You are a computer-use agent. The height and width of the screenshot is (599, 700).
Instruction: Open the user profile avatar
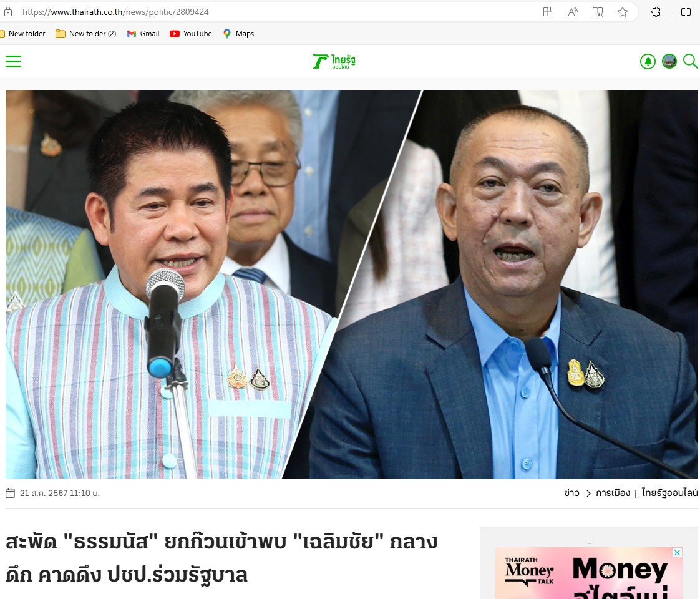click(x=669, y=61)
